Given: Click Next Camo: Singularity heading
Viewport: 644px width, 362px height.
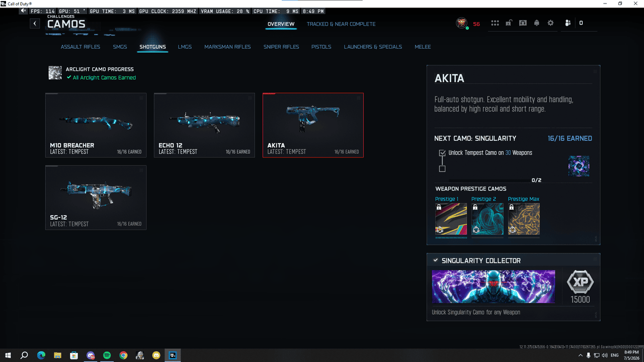Looking at the screenshot, I should [x=475, y=138].
